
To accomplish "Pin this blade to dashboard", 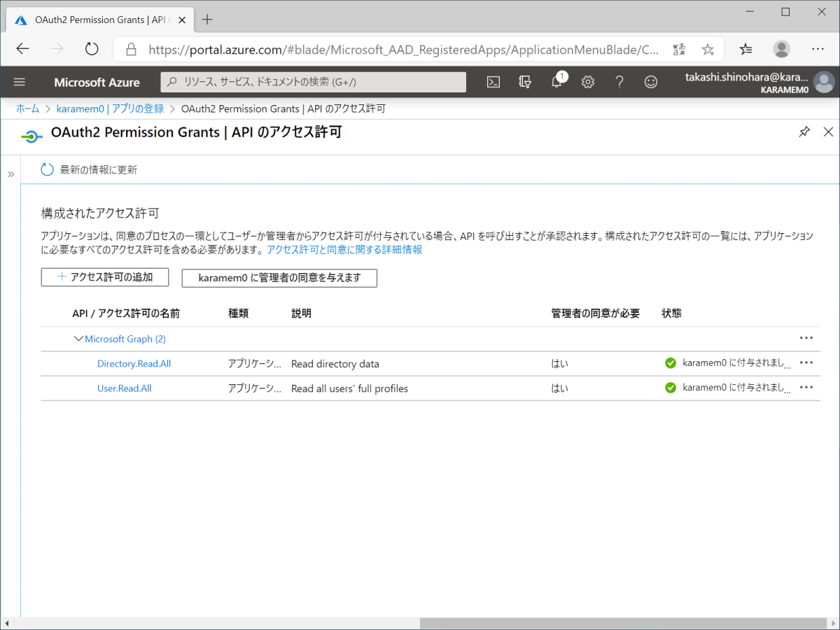I will click(x=804, y=132).
